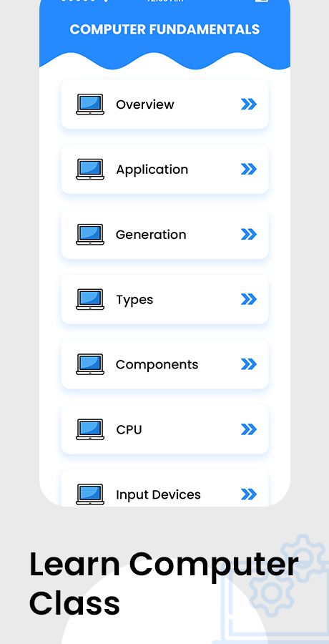Select the Application topic label

152,170
